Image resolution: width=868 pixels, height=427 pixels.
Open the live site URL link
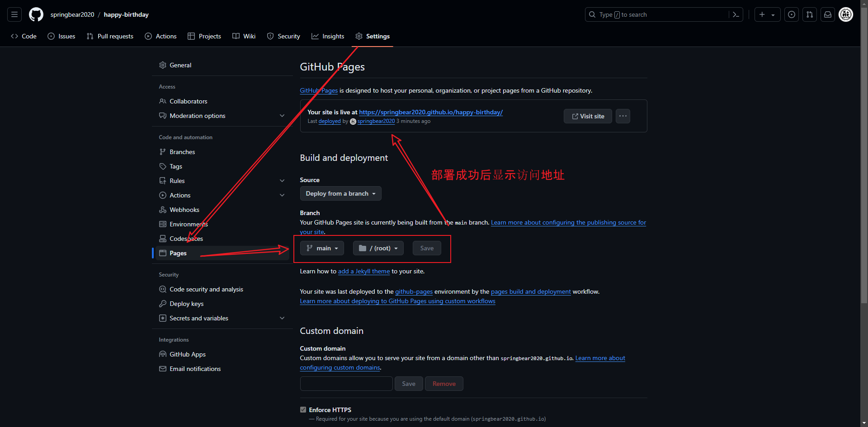(x=431, y=112)
